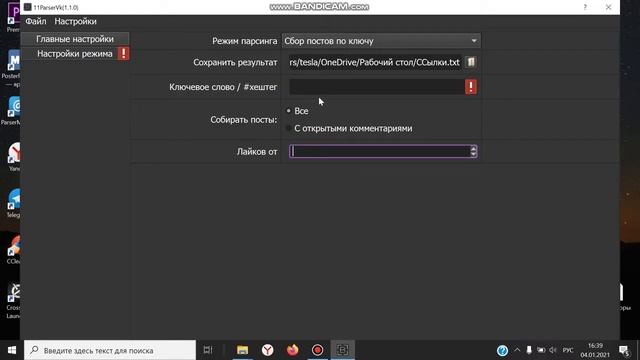Show hidden system tray icons
640x360 pixels.
pos(517,350)
